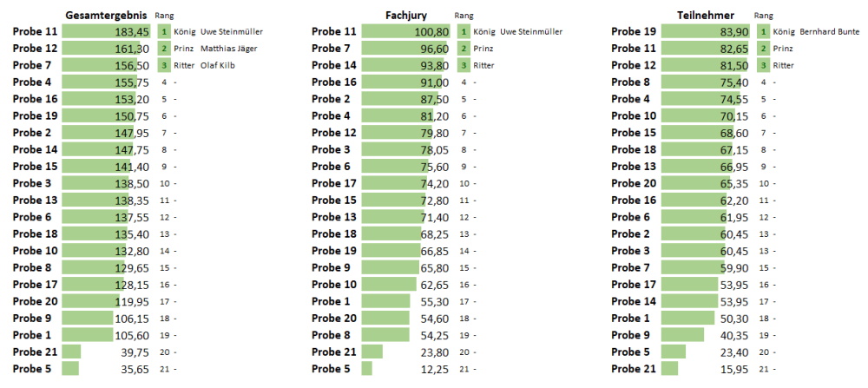868x388 pixels.
Task: Click the rank 1 badge beside Bernhard Bunte
Action: point(763,31)
